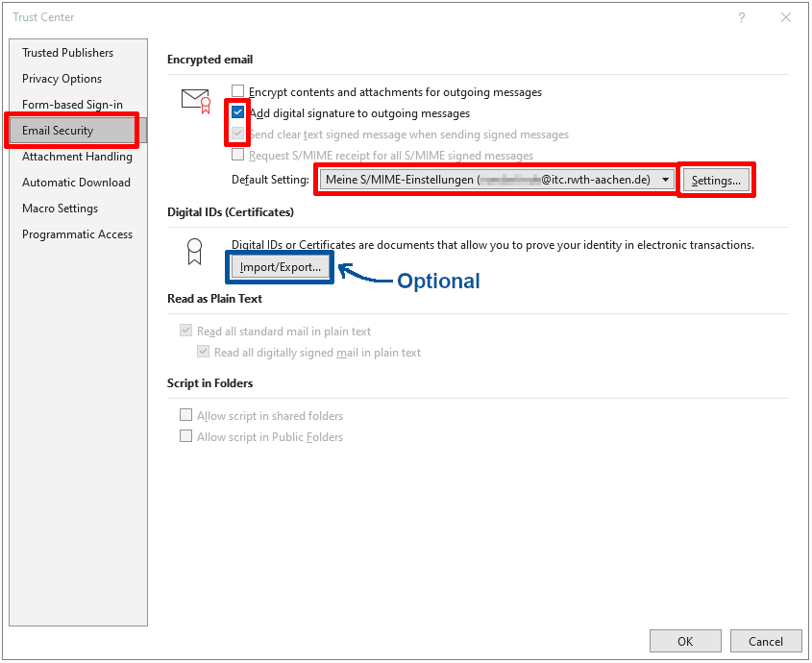Enable encrypting contents and attachments for outgoing messages
812x663 pixels.
[x=237, y=91]
